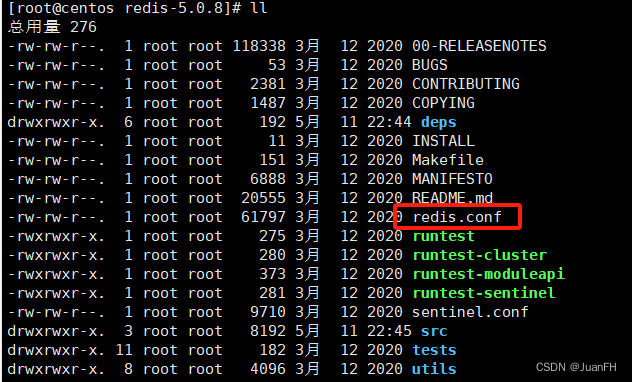The height and width of the screenshot is (382, 632).
Task: Click the permissions of the deps row
Action: [56, 122]
